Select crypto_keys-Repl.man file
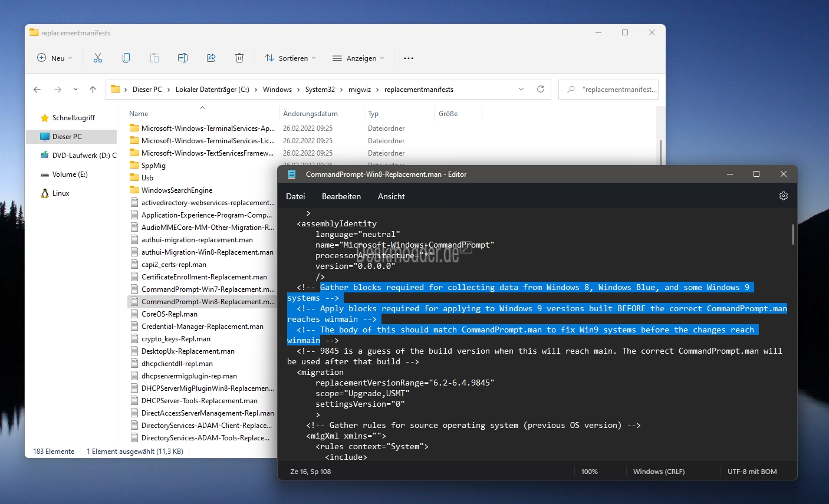Image resolution: width=829 pixels, height=504 pixels. click(x=176, y=339)
